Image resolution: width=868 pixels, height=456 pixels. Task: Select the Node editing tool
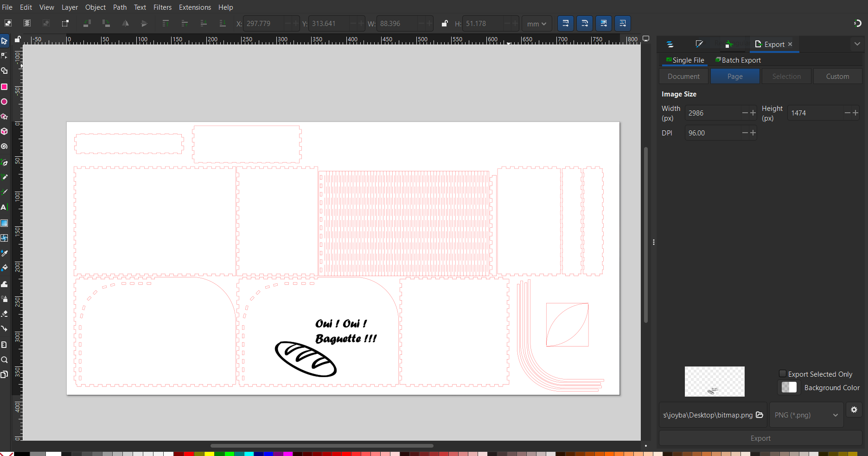[x=4, y=56]
